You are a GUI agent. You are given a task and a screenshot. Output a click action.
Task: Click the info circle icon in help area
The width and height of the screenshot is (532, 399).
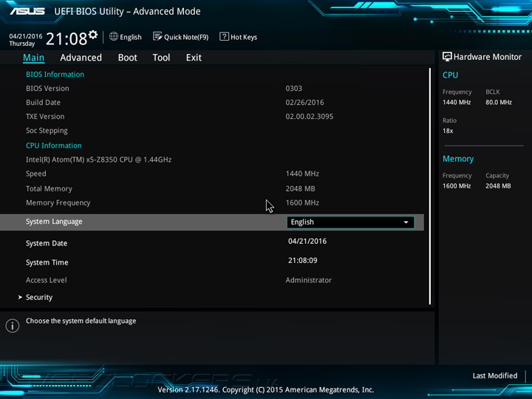[13, 326]
